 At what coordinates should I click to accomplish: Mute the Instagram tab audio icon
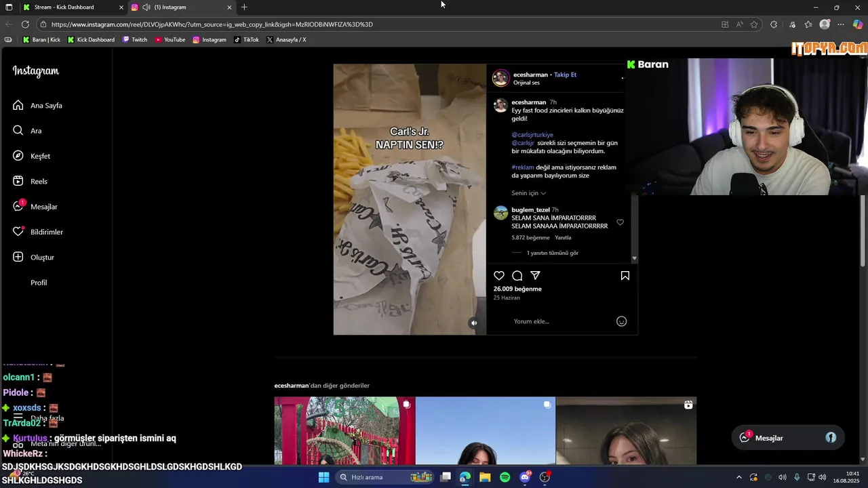point(146,7)
